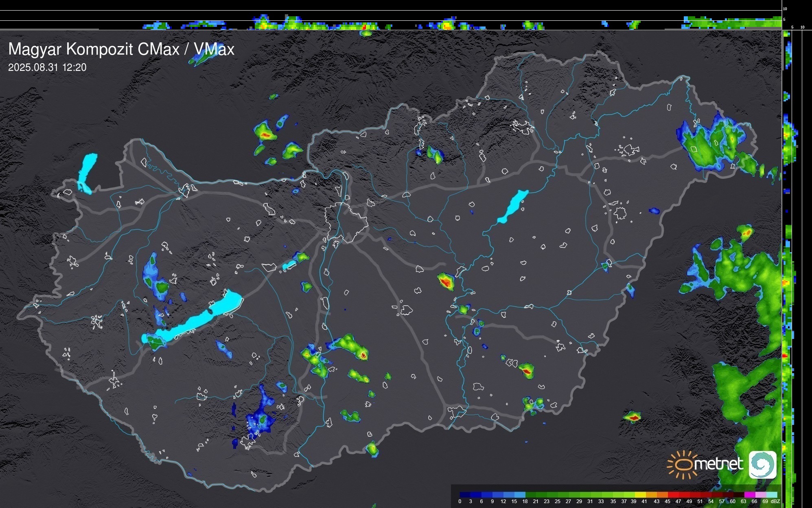Viewport: 812px width, 508px height.
Task: Click the dBZ unit label in legend
Action: [x=775, y=501]
